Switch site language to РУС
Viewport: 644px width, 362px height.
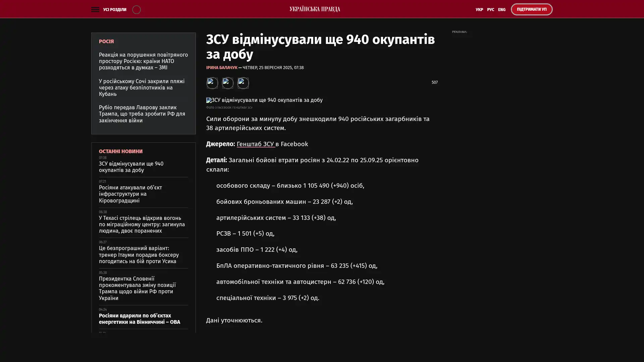tap(490, 9)
